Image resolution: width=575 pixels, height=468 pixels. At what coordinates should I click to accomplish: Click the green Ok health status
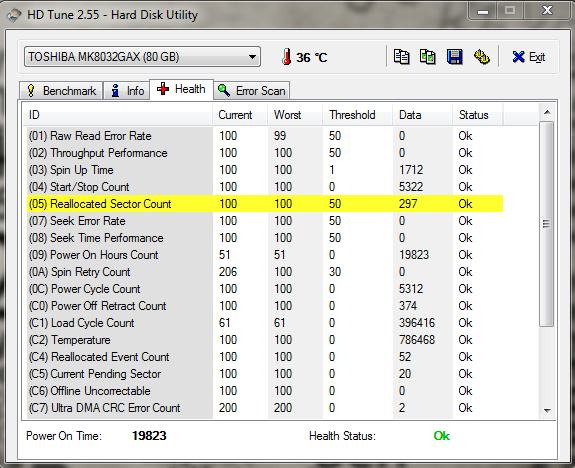[442, 436]
